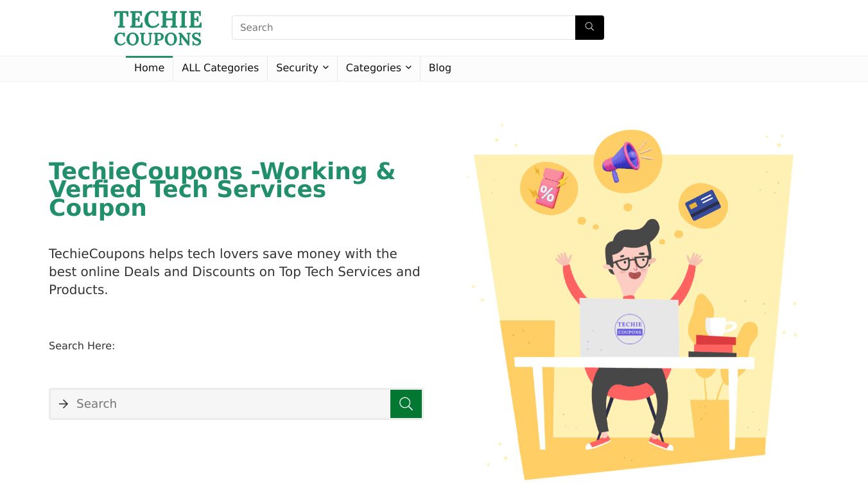Click the megaphone illustration bubble

627,161
